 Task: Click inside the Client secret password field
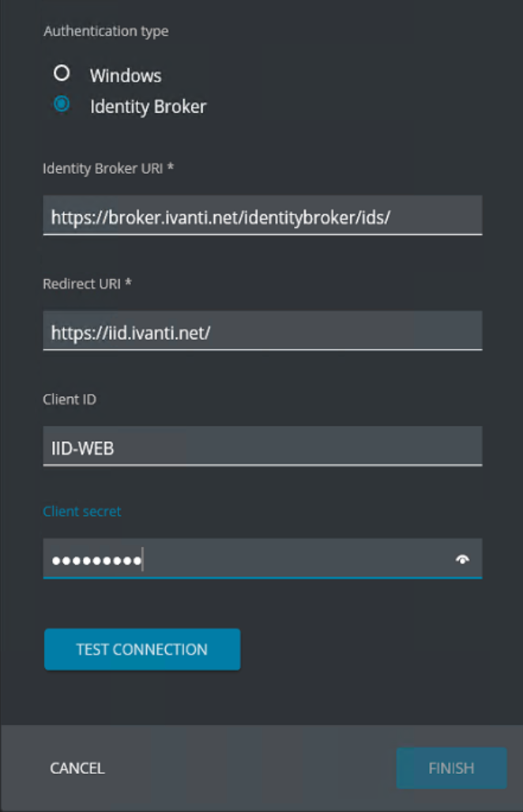pyautogui.click(x=262, y=558)
